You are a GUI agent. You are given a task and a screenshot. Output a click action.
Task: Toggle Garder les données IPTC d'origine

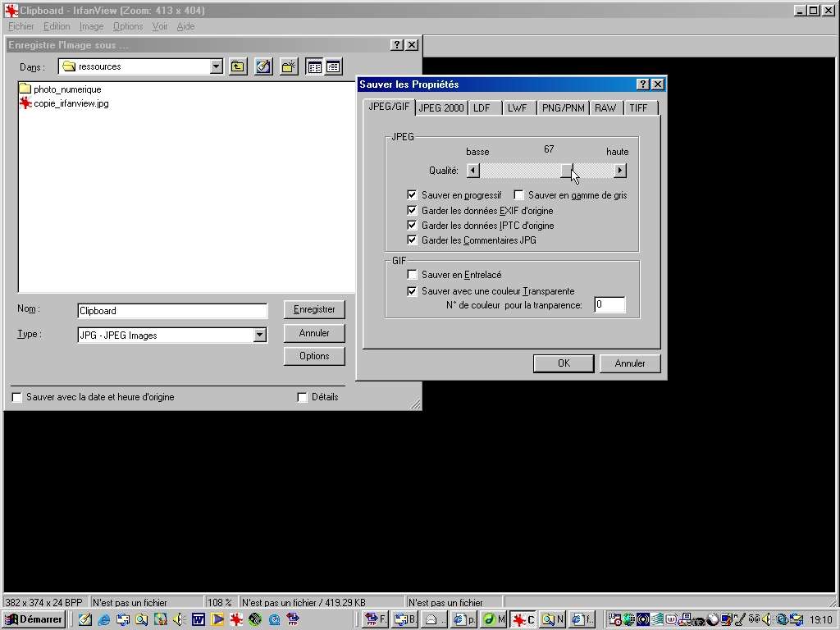point(412,226)
